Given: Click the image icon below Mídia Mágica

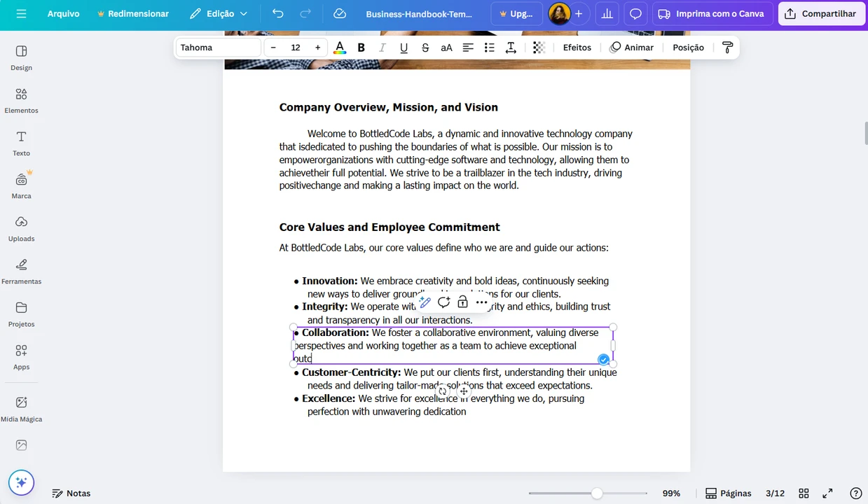Looking at the screenshot, I should [21, 445].
